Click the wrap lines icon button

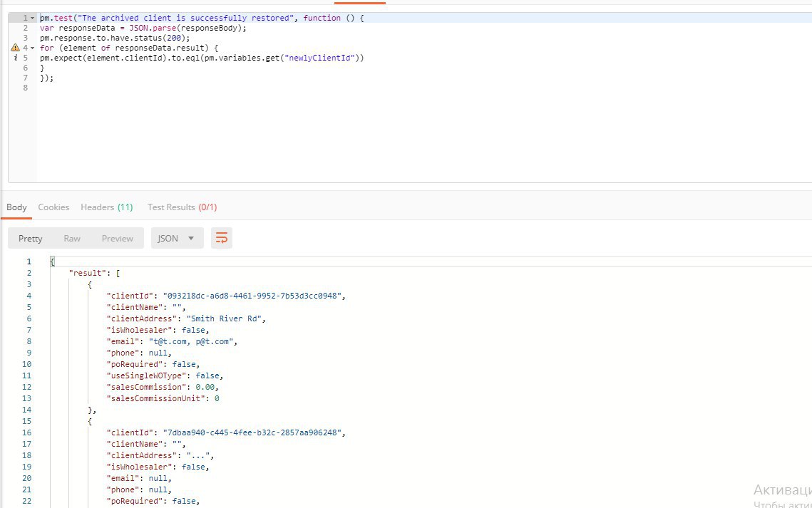221,238
